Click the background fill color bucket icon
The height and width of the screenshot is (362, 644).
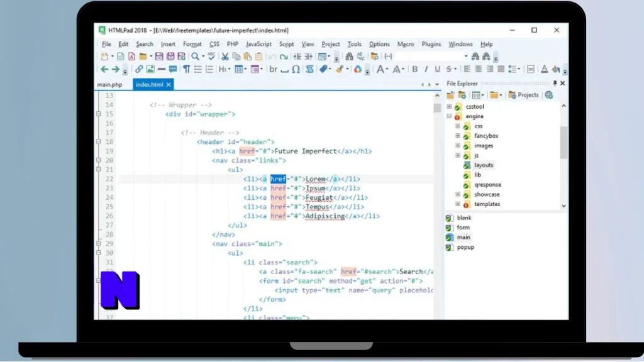point(556,69)
